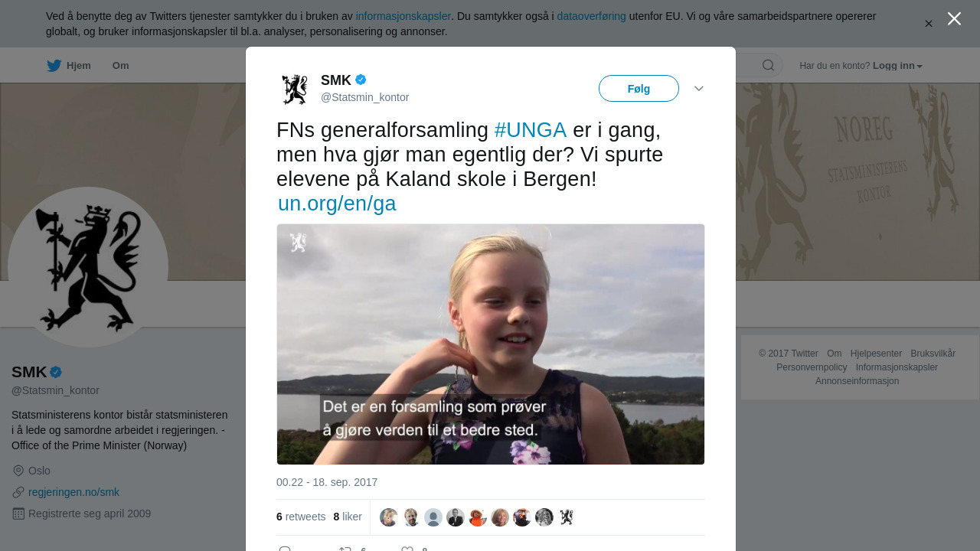Click the heart like icon

coord(407,549)
